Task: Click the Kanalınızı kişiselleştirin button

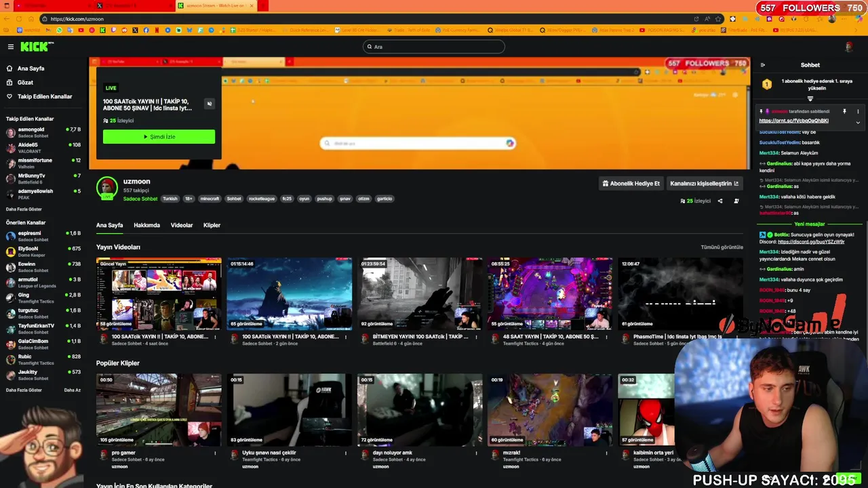Action: (704, 184)
